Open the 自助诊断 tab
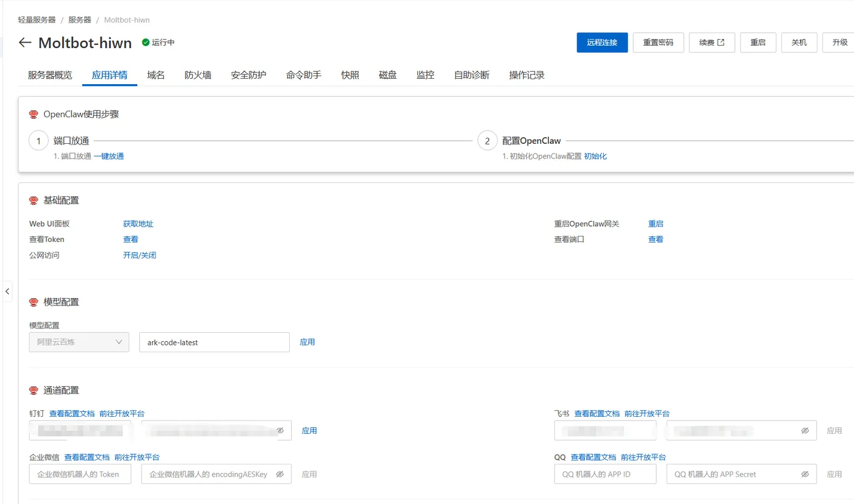This screenshot has height=504, width=854. coord(472,75)
